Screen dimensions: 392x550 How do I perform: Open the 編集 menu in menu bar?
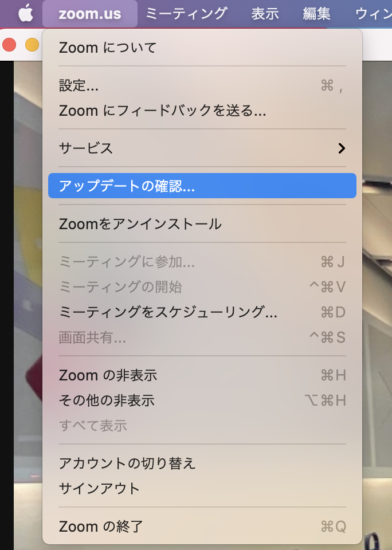coord(316,14)
